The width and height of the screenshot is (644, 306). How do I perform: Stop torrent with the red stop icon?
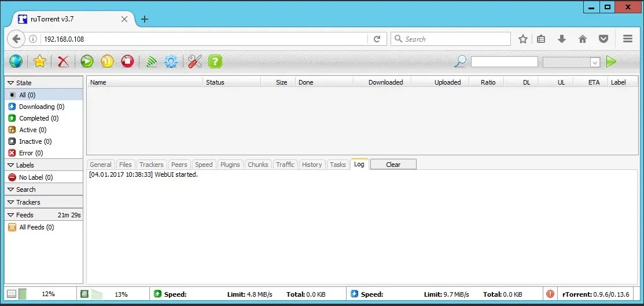[128, 61]
